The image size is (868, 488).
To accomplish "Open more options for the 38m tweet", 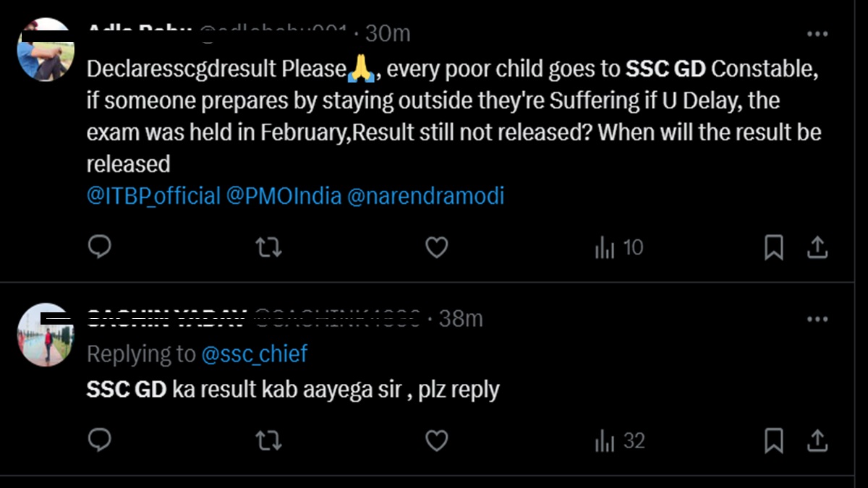I will coord(817,319).
